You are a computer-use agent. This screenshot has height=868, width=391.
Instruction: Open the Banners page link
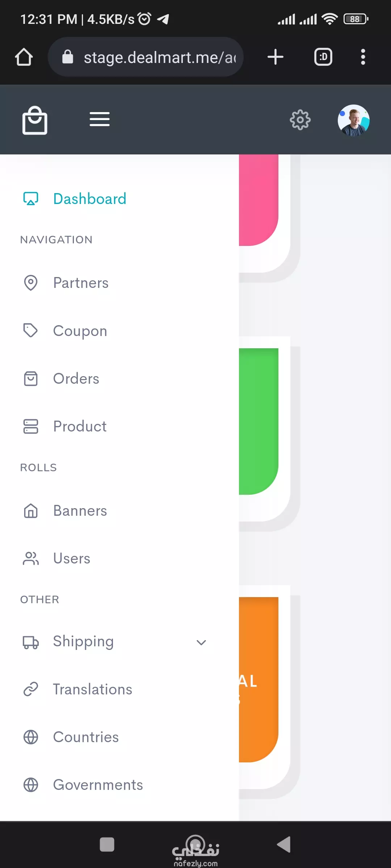(x=80, y=511)
